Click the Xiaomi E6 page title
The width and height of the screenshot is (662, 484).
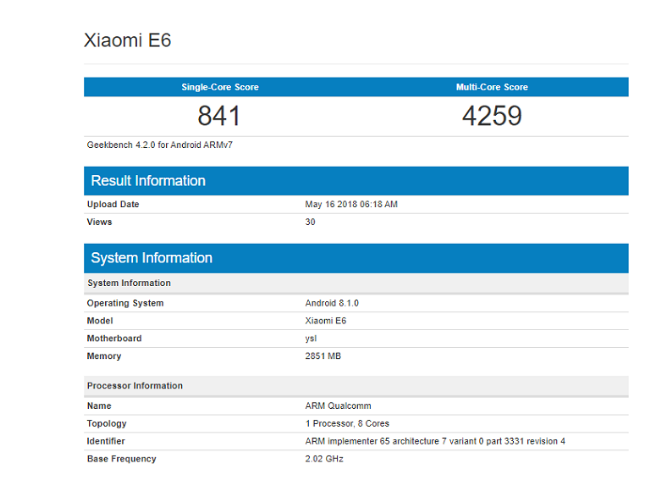[x=128, y=41]
